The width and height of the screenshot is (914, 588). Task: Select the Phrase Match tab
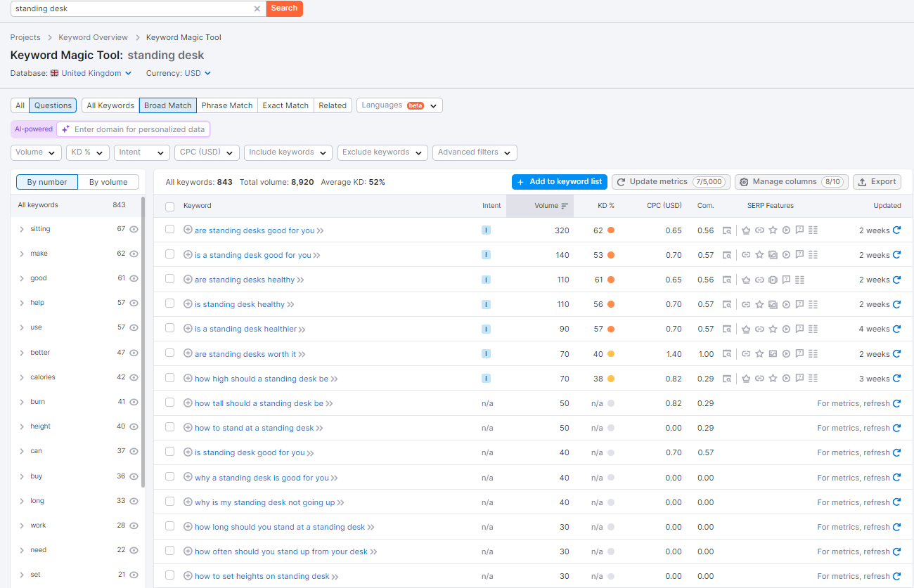[227, 105]
